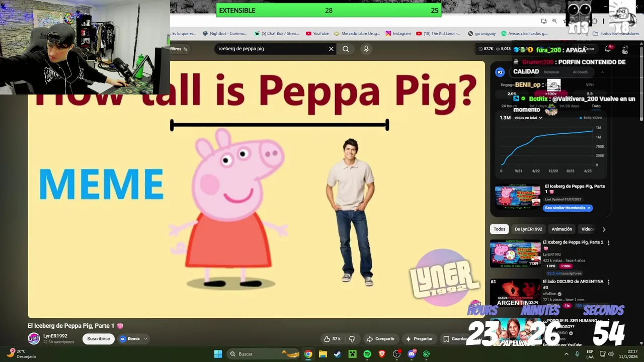Share the video via Compartir
The image size is (644, 362).
point(380,339)
